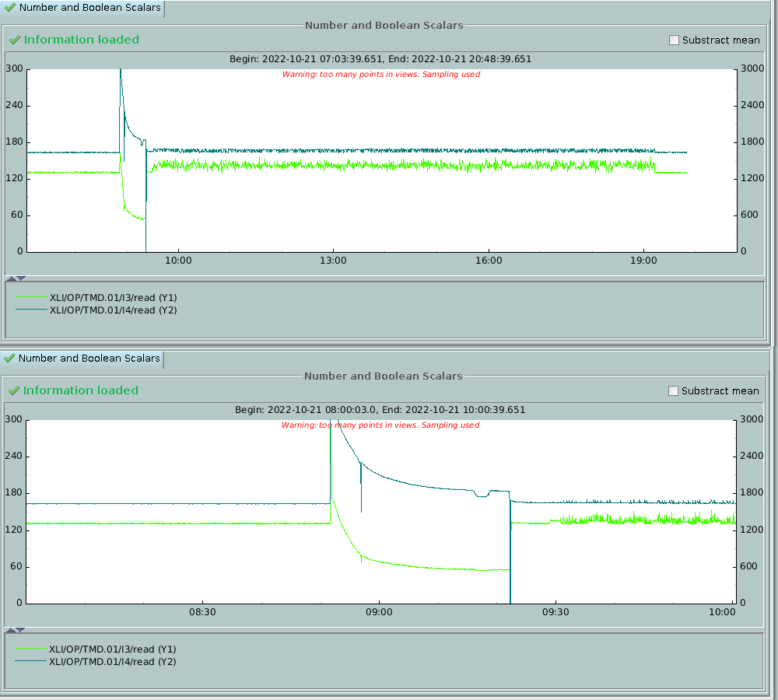The image size is (778, 700).
Task: Click the 08:30 time label on lower chart
Action: pos(202,611)
